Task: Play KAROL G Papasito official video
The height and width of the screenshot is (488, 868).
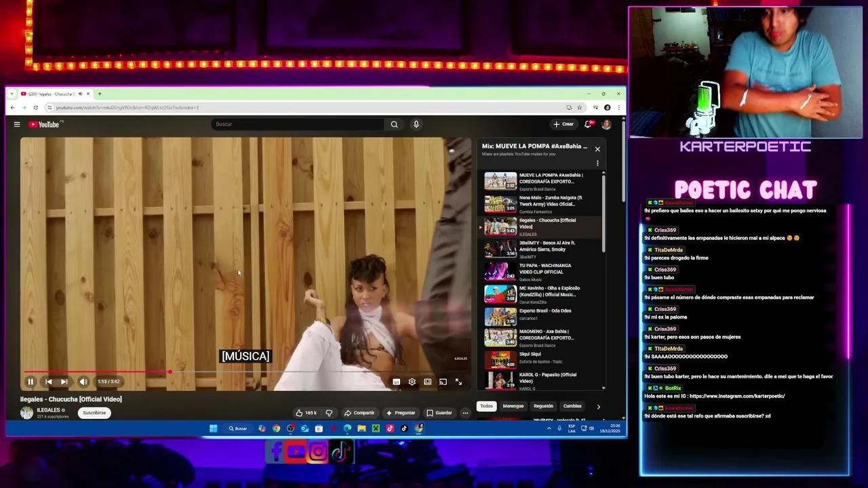Action: [x=541, y=380]
